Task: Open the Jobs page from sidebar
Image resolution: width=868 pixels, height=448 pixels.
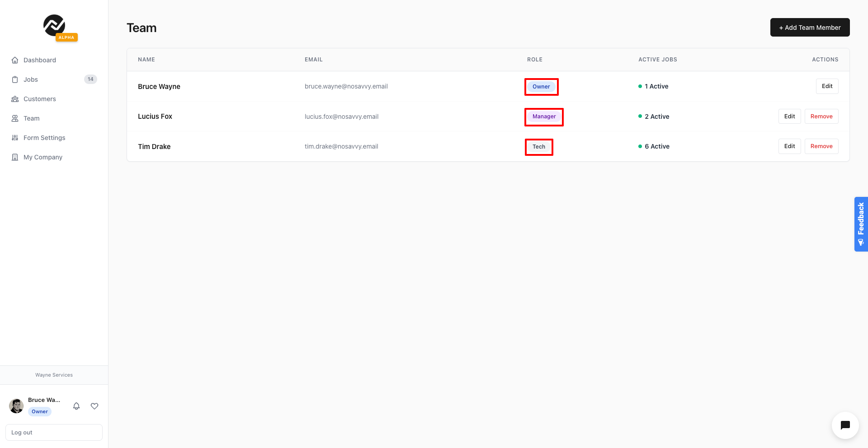Action: pyautogui.click(x=31, y=79)
